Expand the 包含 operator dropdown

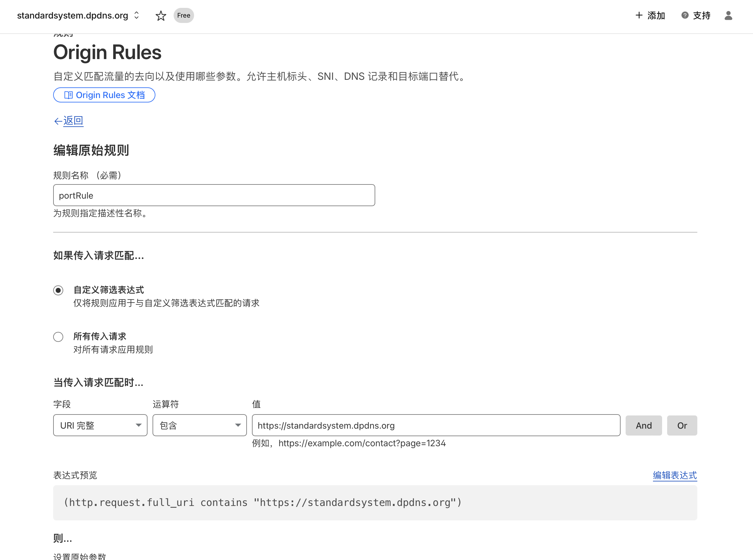pos(199,425)
